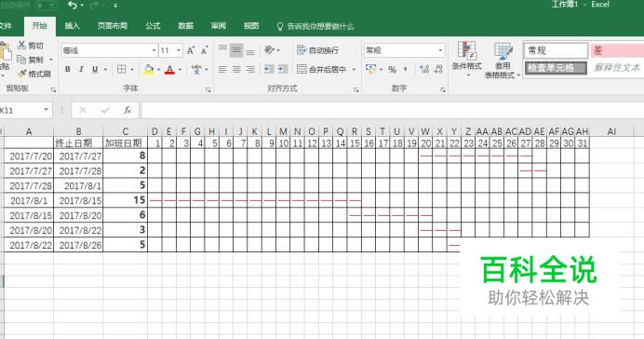The width and height of the screenshot is (644, 339).
Task: Open 套用表格格式 format as table
Action: coord(503,60)
